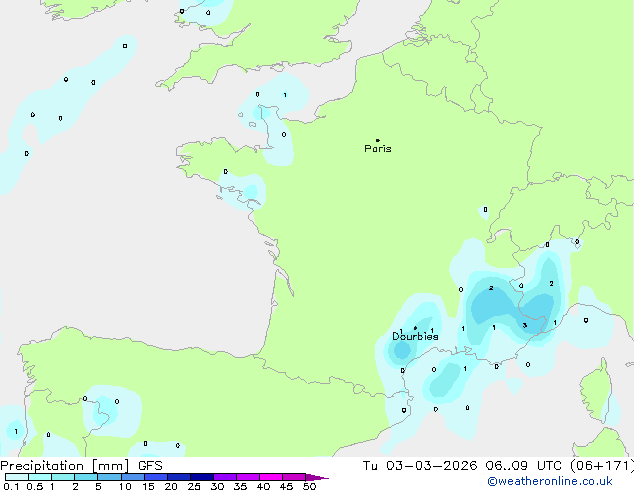The height and width of the screenshot is (490, 634).
Task: Pick the 40 to 45 mm legend swatch
Action: point(271,477)
